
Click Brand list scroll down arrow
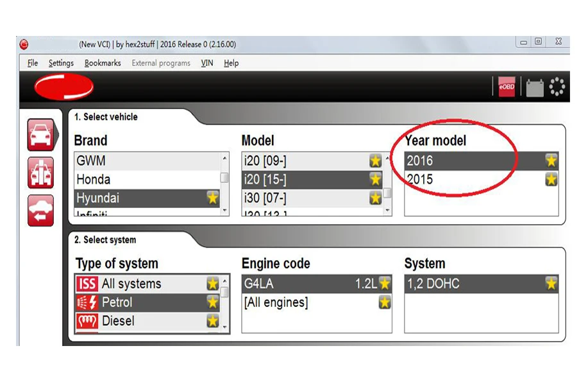[x=224, y=211]
